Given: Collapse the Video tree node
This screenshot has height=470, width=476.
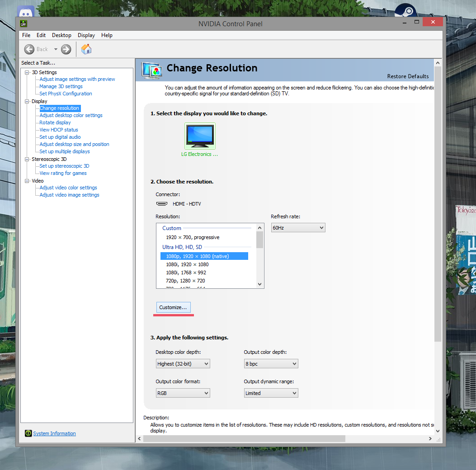Looking at the screenshot, I should pyautogui.click(x=27, y=181).
